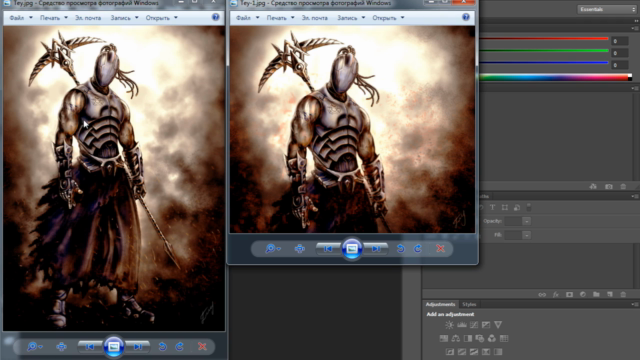Open History panel flyout menu
The height and width of the screenshot is (360, 640).
pyautogui.click(x=635, y=88)
